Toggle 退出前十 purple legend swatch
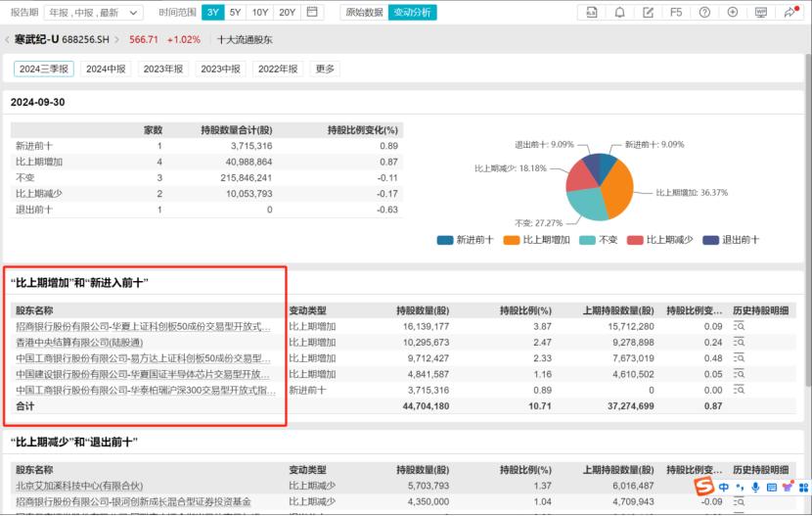 pos(710,240)
